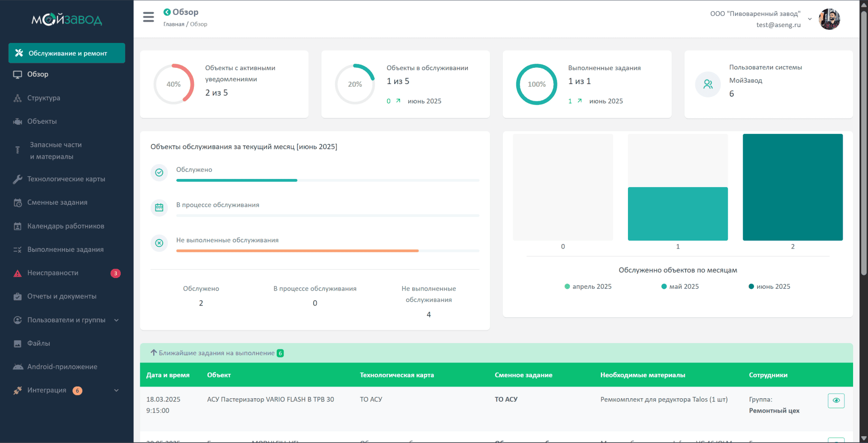Click the Календарь работников calendar icon
Screen dimensions: 868x443
click(18, 226)
